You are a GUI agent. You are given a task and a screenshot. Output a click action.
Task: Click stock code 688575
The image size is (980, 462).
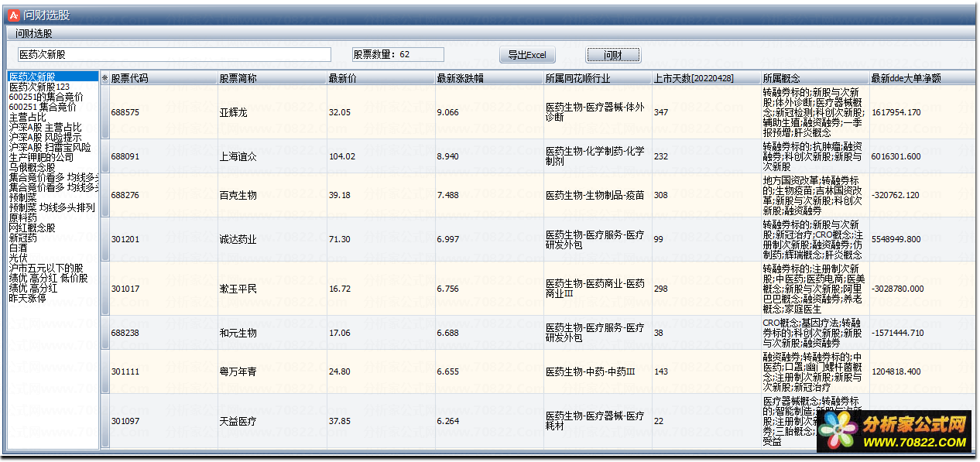(x=125, y=112)
